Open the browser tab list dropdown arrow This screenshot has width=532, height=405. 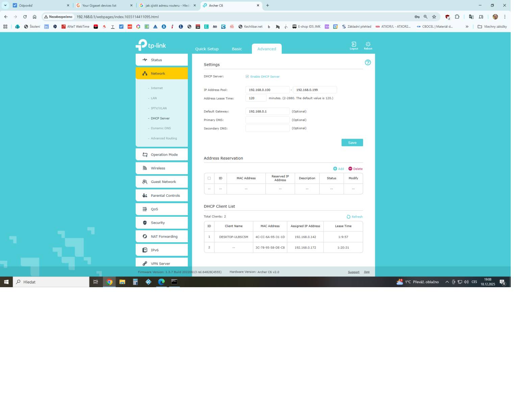coord(5,5)
